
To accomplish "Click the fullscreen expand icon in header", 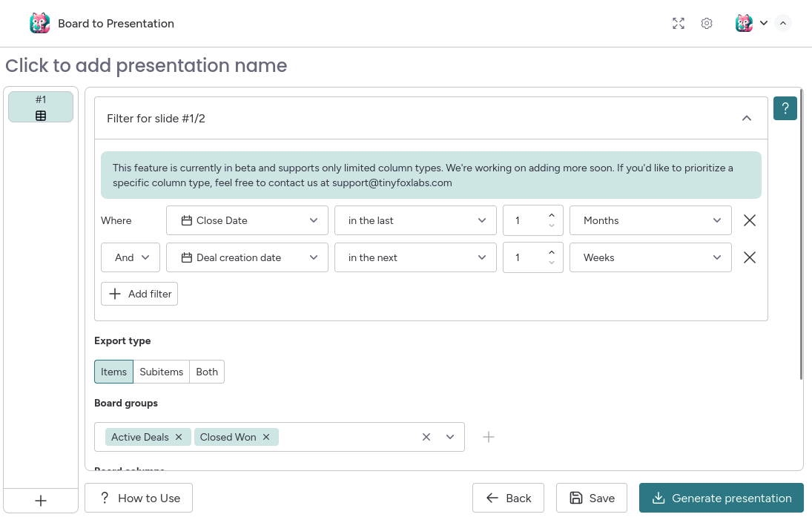I will pos(678,23).
